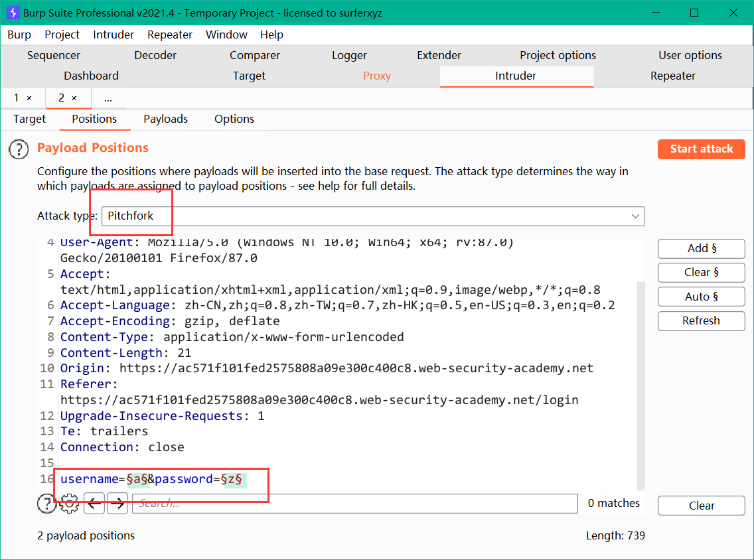Open the Project options tab
The height and width of the screenshot is (560, 754).
558,55
